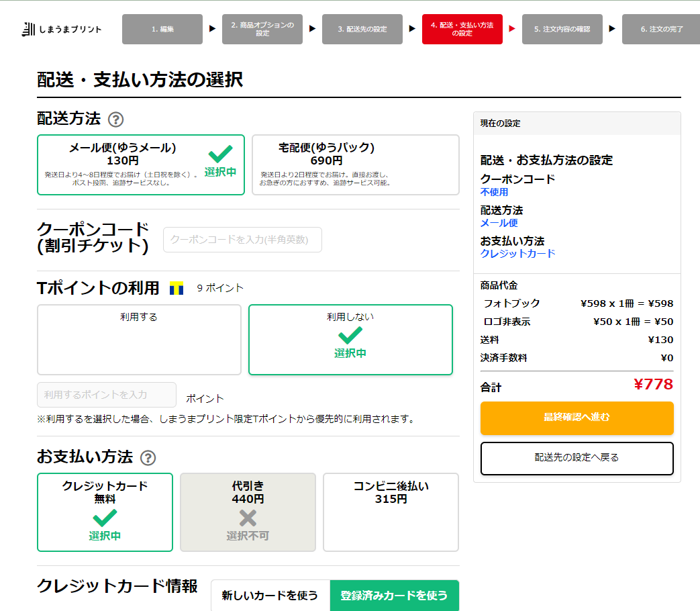Open help icon next to 配送方法
This screenshot has width=700, height=611.
[x=116, y=120]
